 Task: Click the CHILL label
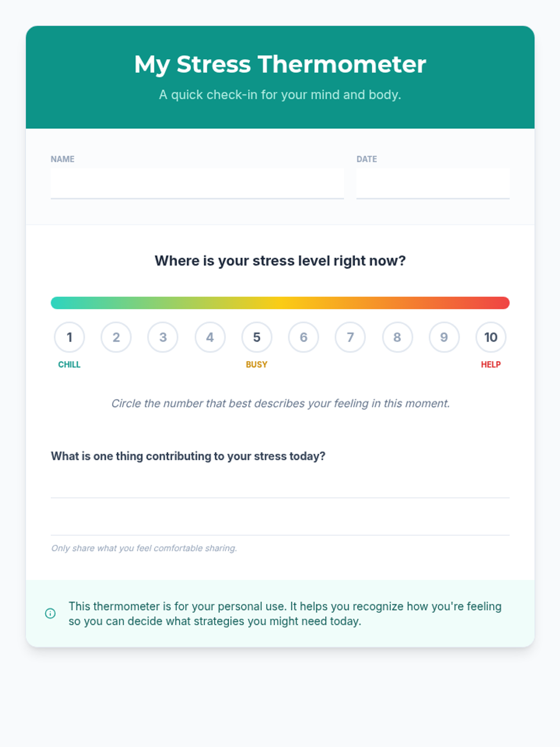(x=70, y=365)
